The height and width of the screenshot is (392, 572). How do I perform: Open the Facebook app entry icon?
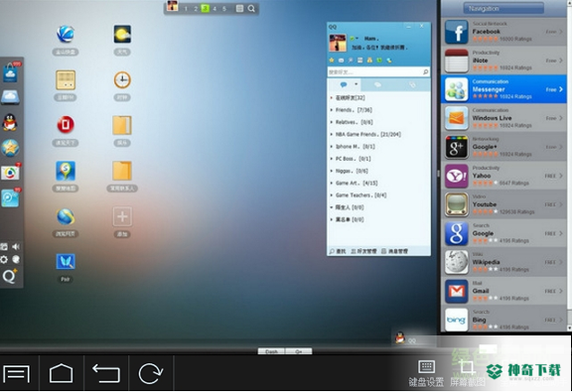tap(457, 32)
